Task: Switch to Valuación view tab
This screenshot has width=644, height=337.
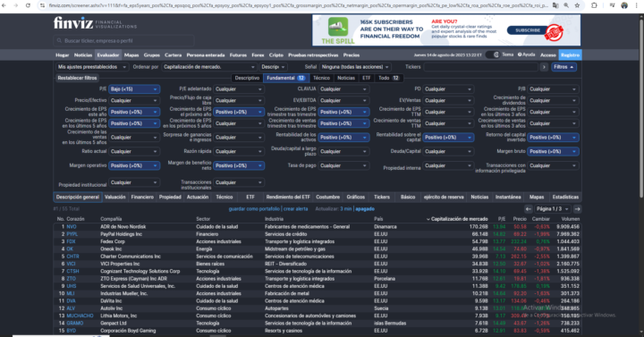Action: point(115,197)
